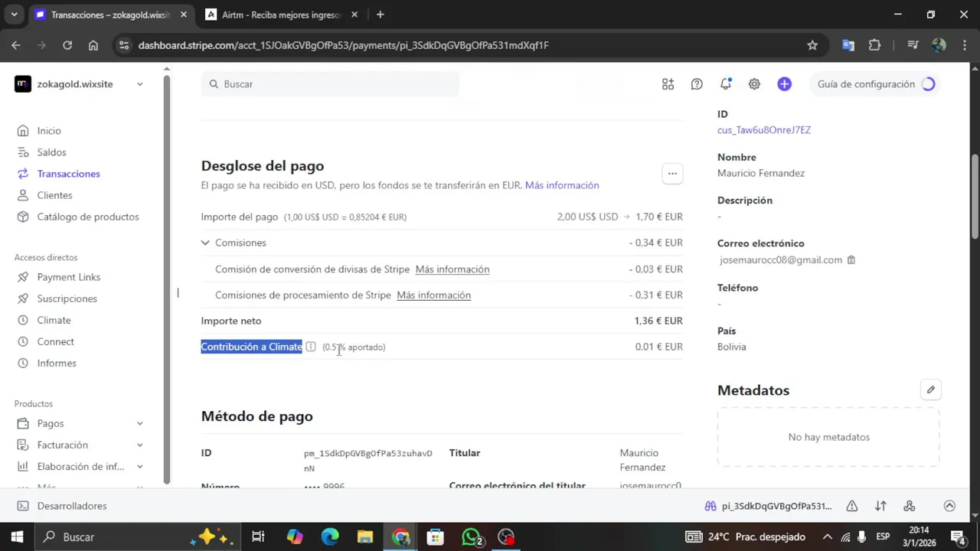Switch to the Airtm browser tab
Image resolution: width=980 pixels, height=551 pixels.
280,15
